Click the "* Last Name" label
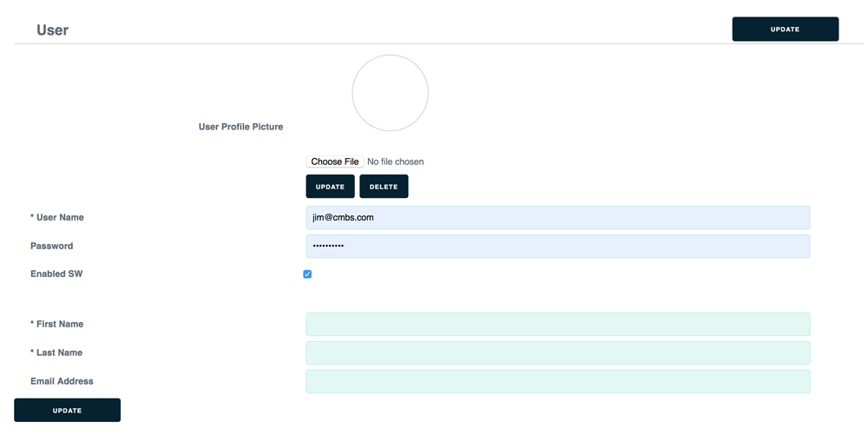Screen dimensions: 868x435 click(57, 353)
